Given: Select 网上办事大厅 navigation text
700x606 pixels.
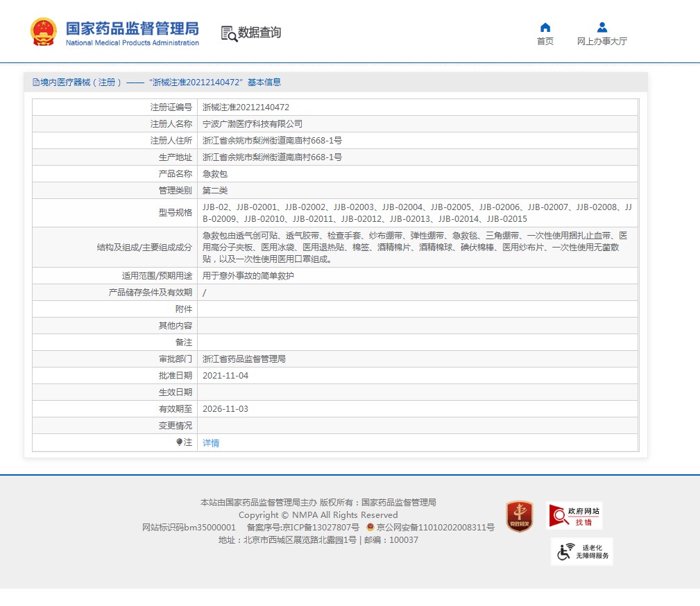Looking at the screenshot, I should 601,42.
